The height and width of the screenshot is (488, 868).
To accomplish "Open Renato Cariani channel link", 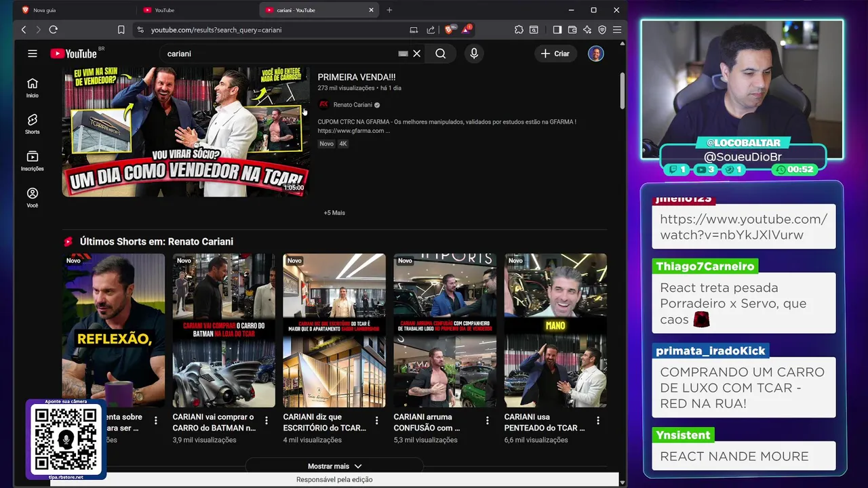I will 353,105.
